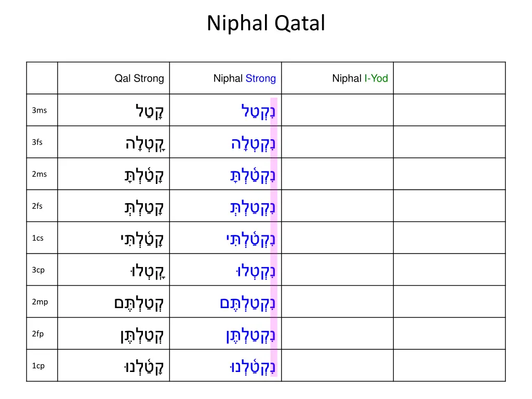532x399 pixels.
Task: Click the 2mp row label
Action: (x=39, y=302)
